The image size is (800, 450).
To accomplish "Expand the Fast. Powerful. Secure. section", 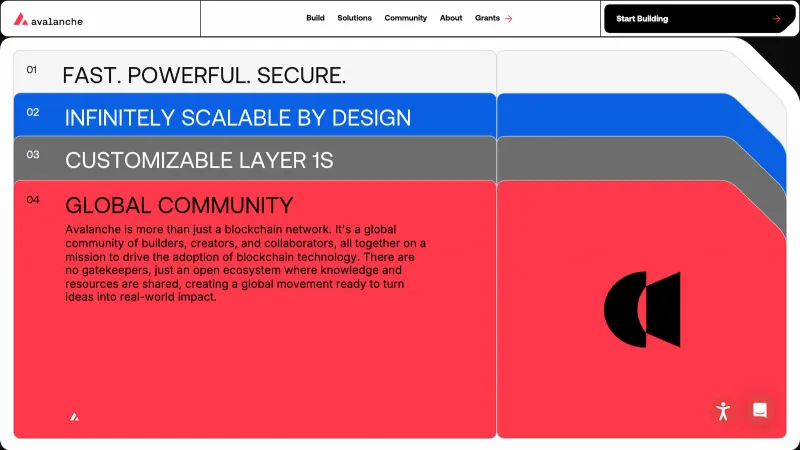I will coord(204,75).
